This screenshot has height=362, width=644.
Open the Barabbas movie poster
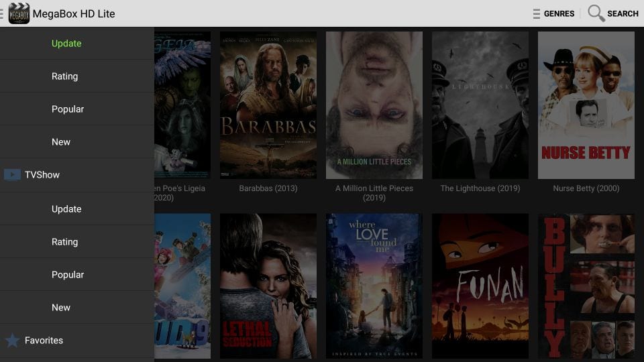(x=268, y=105)
